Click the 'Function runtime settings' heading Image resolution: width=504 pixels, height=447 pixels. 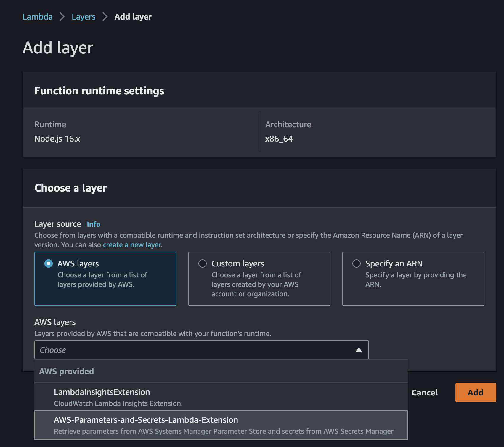coord(99,91)
